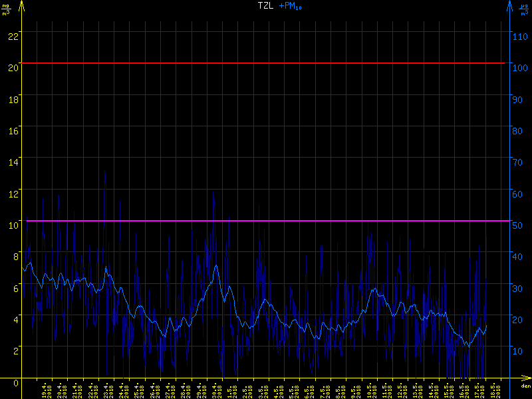
Task: Select the 22 tick on left axis
Action: coord(12,35)
